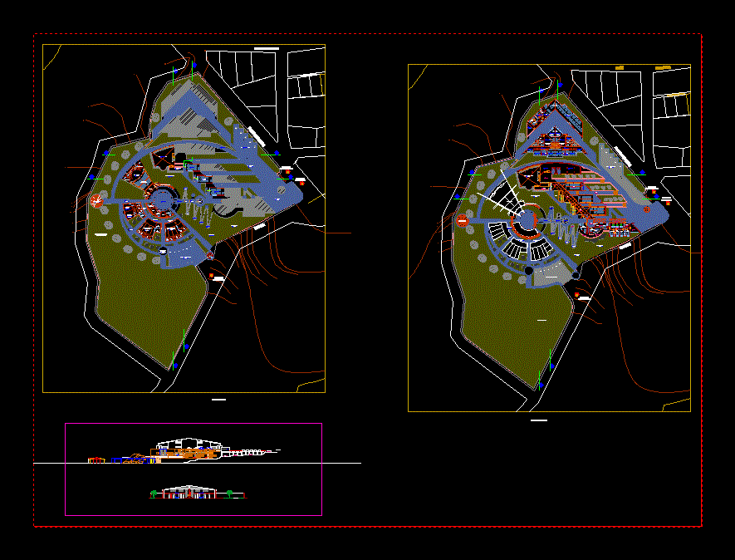Click the red circular symbol in left plan
The width and height of the screenshot is (735, 560).
96,199
